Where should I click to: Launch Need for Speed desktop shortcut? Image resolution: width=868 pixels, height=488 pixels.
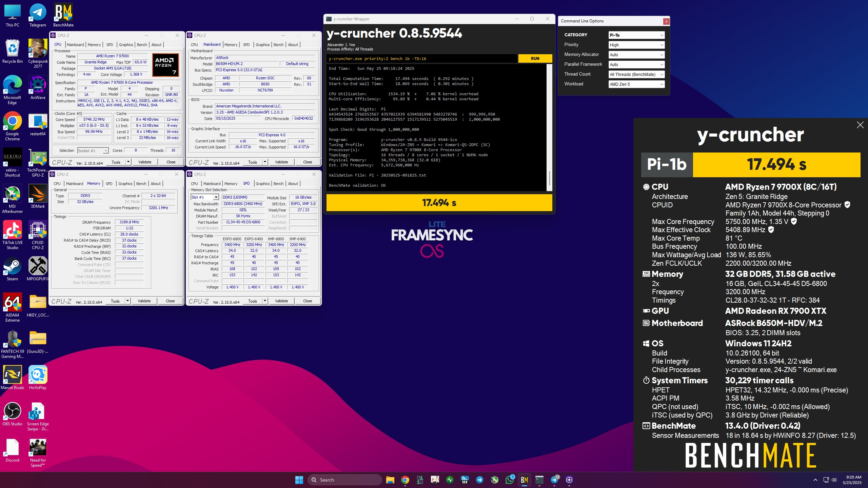tap(38, 453)
